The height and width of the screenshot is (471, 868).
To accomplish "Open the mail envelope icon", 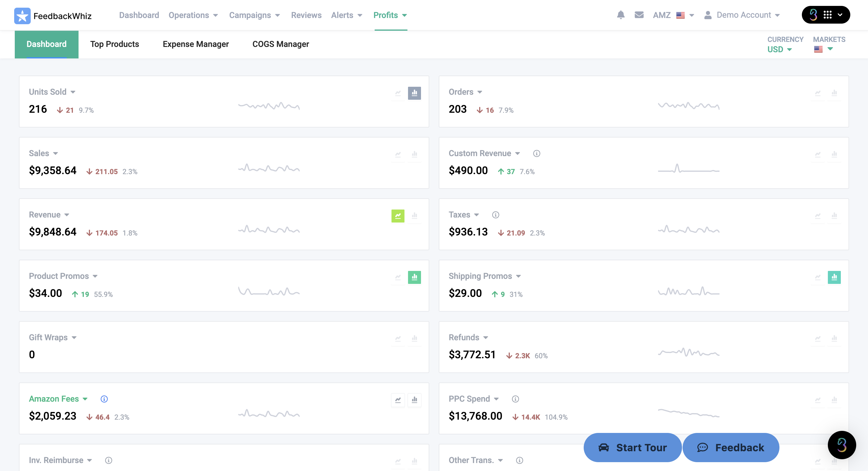I will point(639,15).
